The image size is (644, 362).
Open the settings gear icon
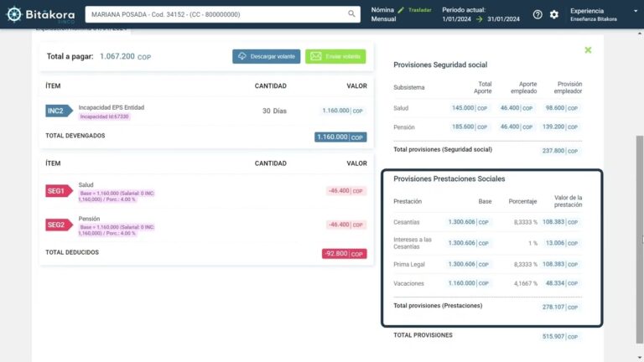(554, 14)
